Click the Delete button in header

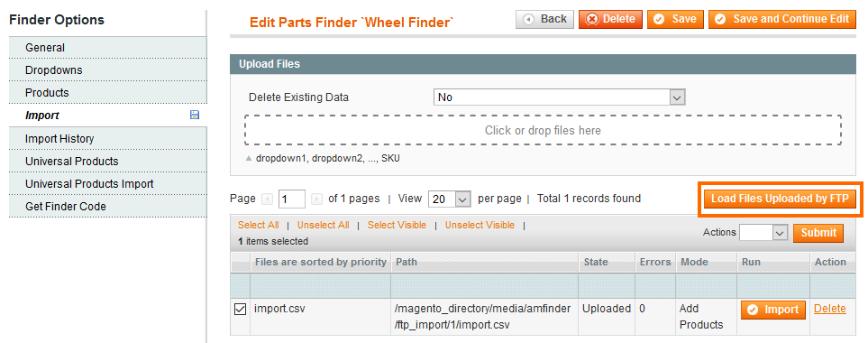pyautogui.click(x=610, y=19)
